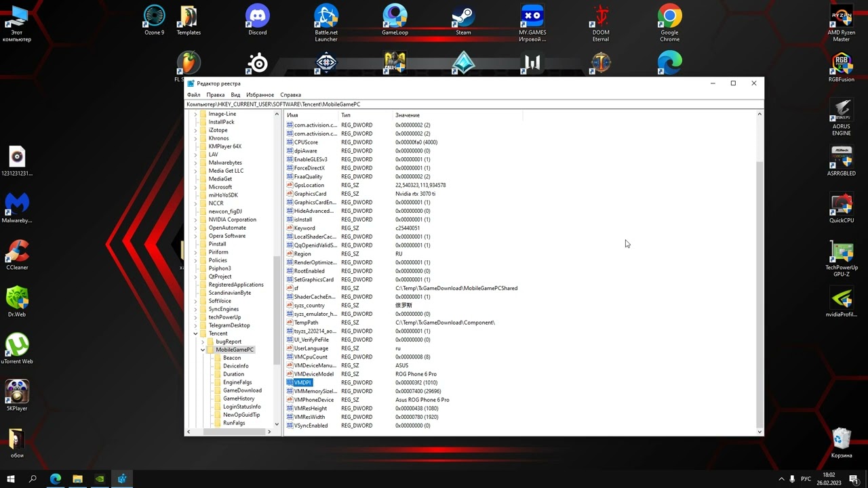Collapse the Tencent registry key
The width and height of the screenshot is (868, 488).
click(x=196, y=333)
